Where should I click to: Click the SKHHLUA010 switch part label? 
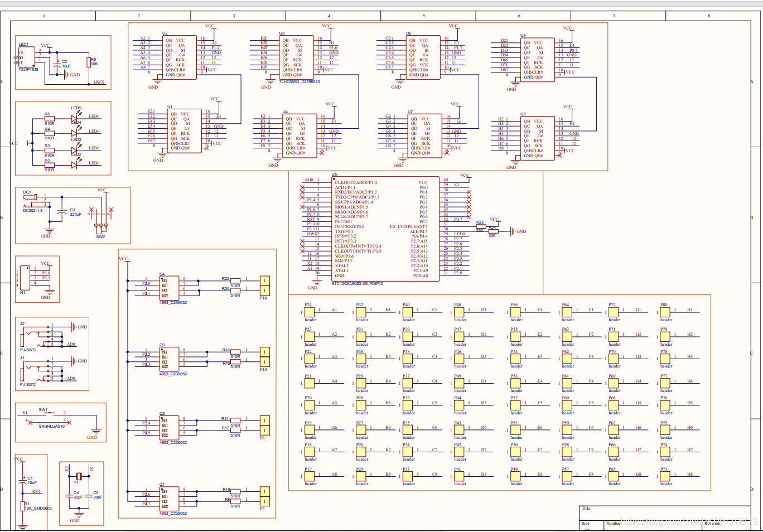click(x=52, y=427)
